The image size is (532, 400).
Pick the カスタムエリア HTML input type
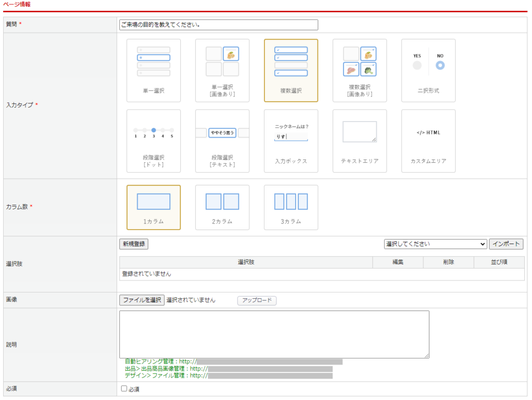click(x=428, y=140)
